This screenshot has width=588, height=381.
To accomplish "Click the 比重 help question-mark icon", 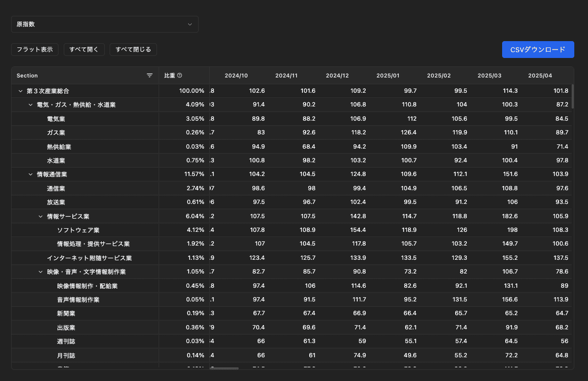I will click(x=180, y=76).
